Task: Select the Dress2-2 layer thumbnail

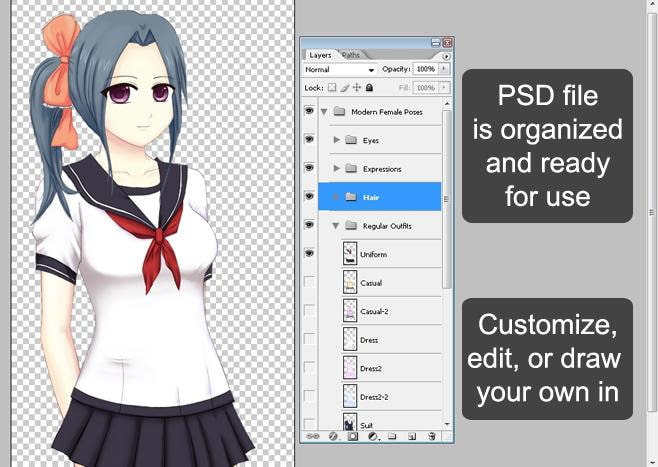Action: 350,396
